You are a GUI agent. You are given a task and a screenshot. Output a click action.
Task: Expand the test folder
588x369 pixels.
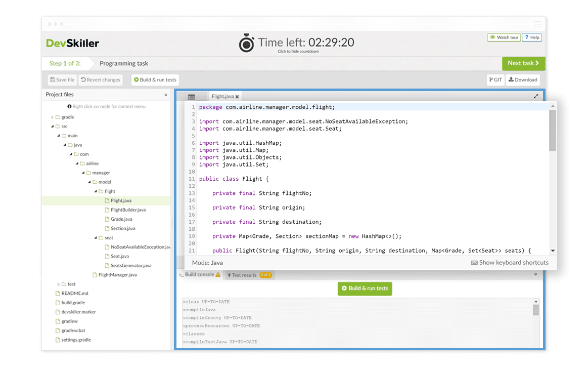click(59, 284)
